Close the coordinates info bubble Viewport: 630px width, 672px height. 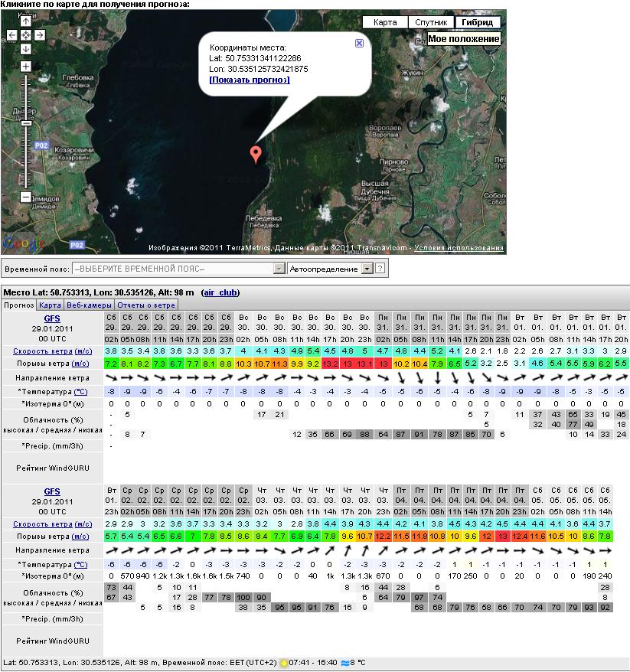[359, 44]
